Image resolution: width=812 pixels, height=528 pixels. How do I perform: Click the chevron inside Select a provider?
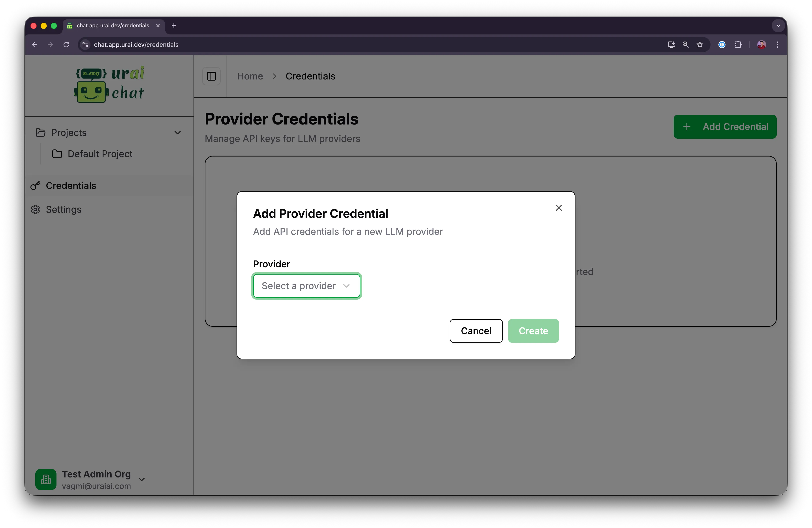click(x=346, y=286)
